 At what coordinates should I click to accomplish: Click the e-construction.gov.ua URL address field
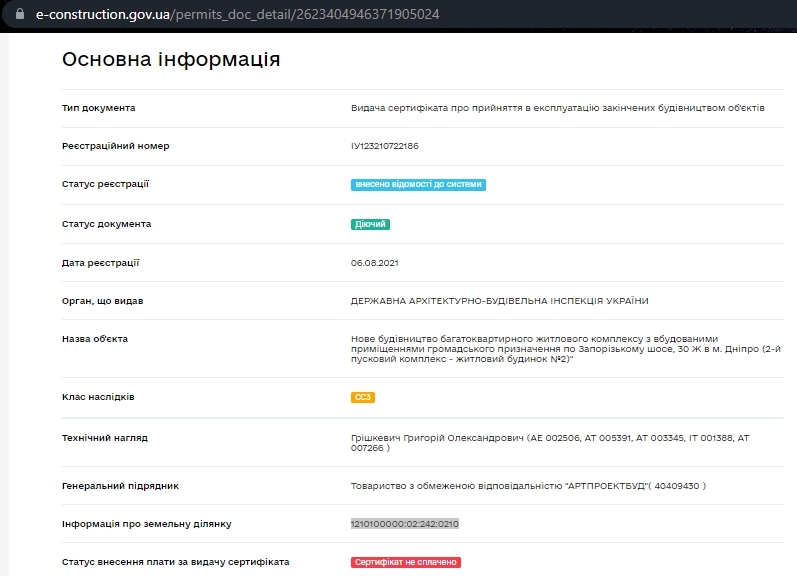tap(237, 14)
